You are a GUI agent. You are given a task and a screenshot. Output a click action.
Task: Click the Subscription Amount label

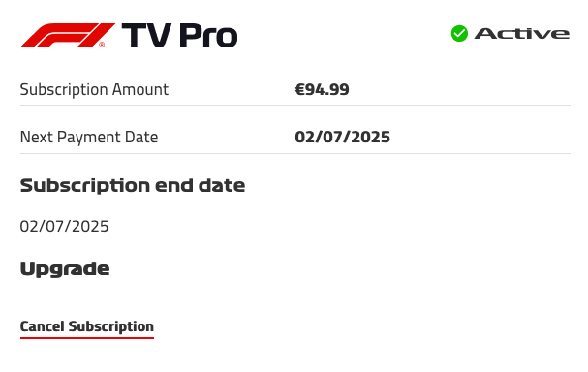click(x=94, y=90)
